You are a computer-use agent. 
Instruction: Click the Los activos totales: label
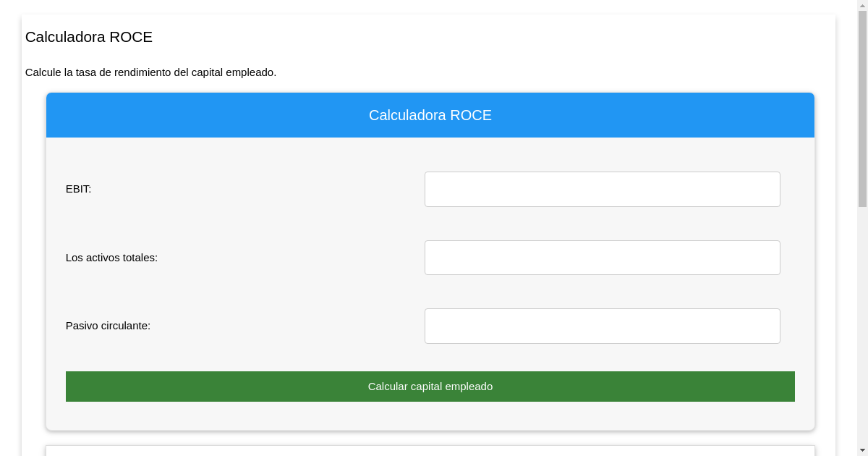111,258
